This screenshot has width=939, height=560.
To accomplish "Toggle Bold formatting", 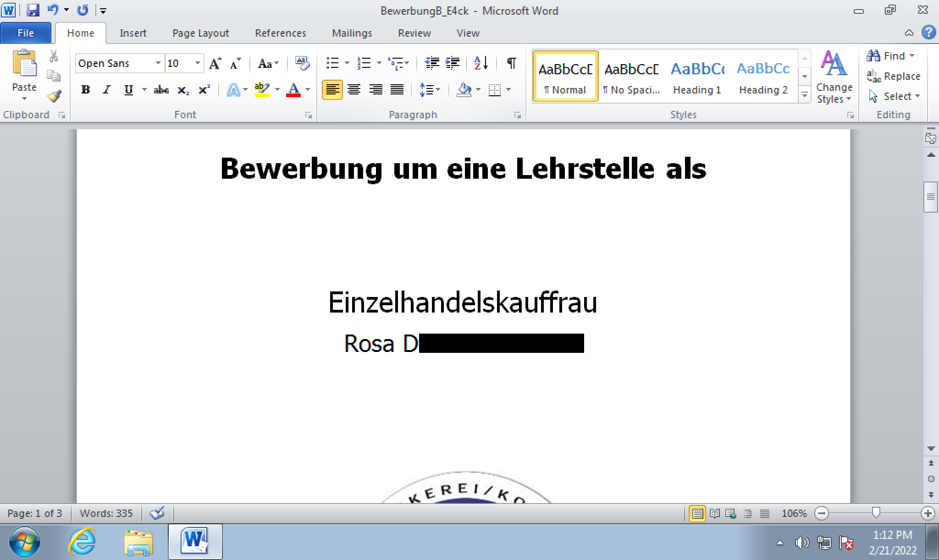I will coord(85,90).
